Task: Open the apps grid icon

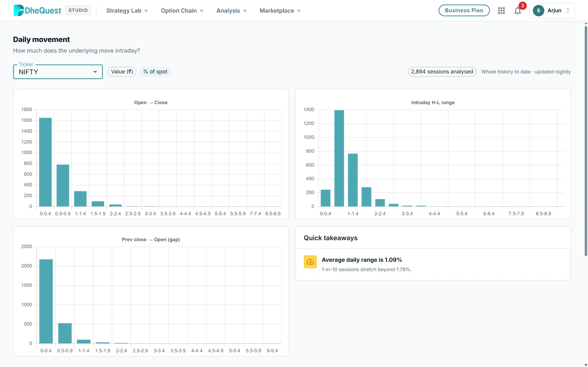Action: pyautogui.click(x=501, y=10)
